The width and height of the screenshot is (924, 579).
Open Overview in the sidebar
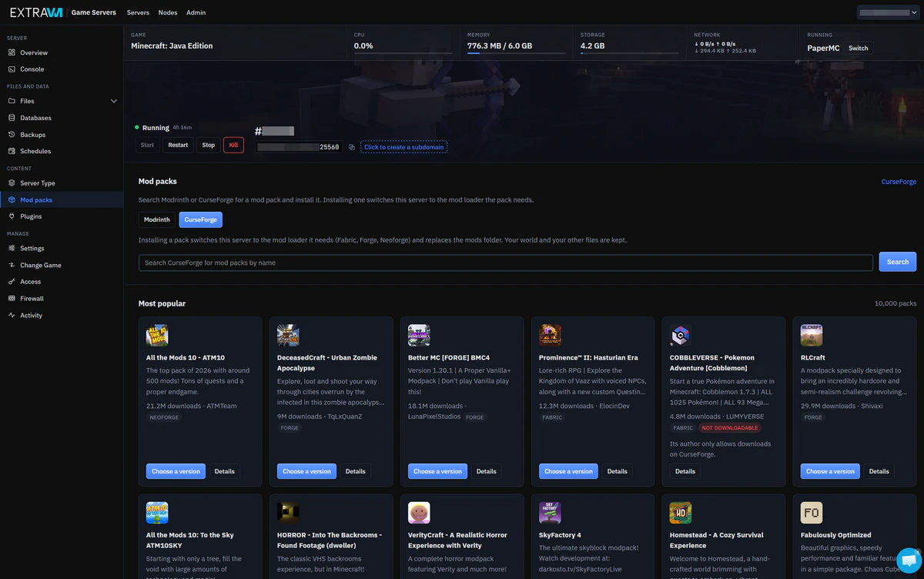click(x=62, y=52)
